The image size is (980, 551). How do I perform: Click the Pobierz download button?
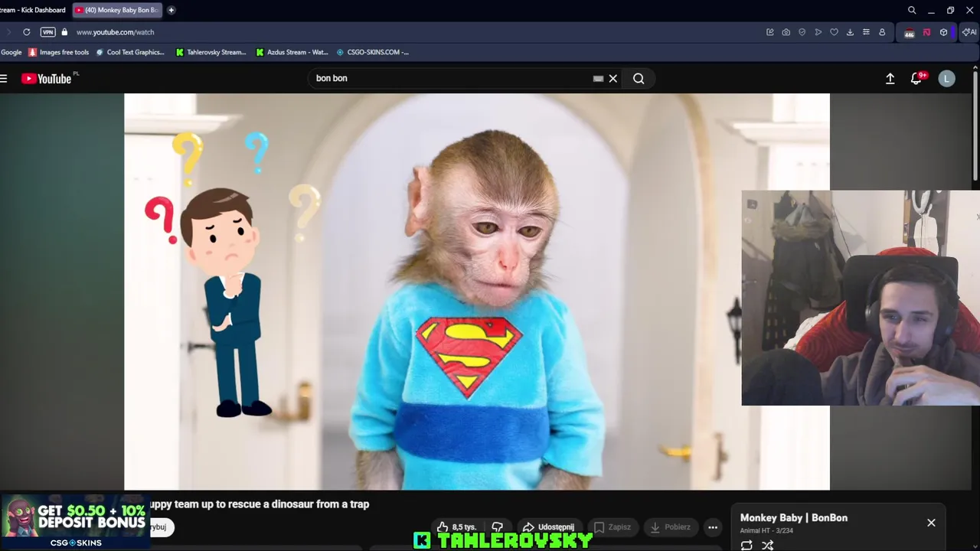tap(671, 527)
